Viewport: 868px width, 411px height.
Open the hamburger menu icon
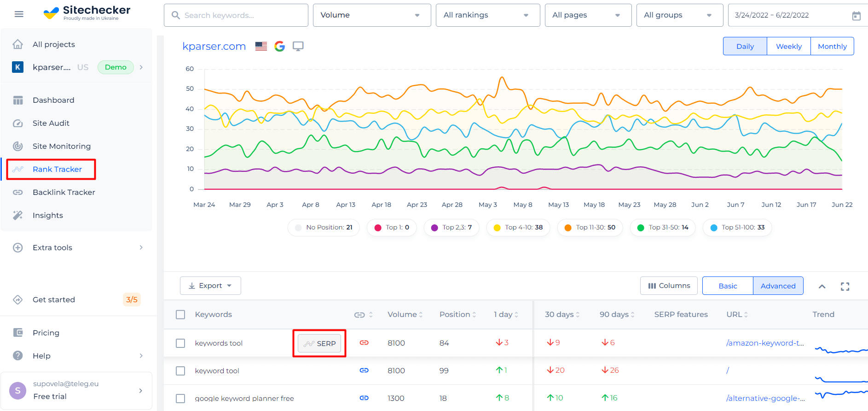[19, 14]
